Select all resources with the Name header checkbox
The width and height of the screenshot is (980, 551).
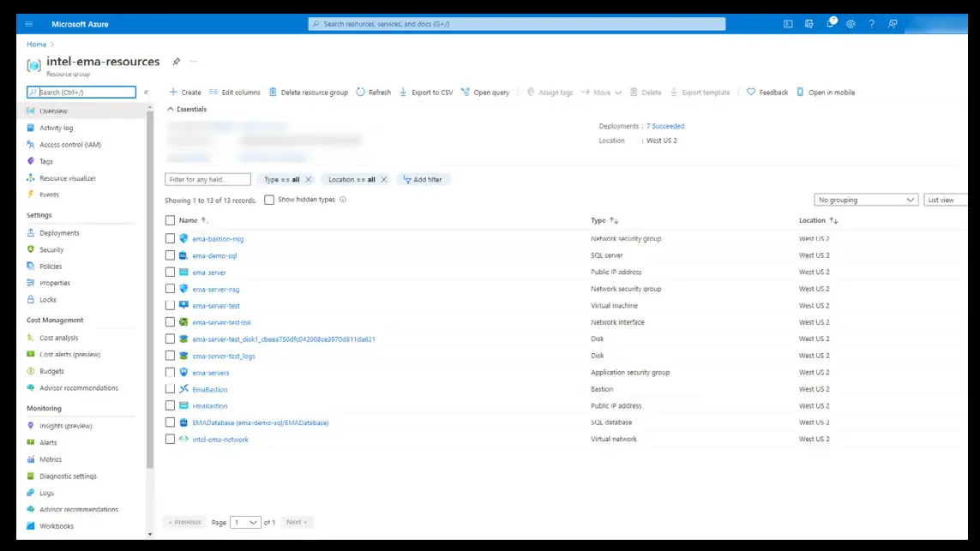pos(170,220)
